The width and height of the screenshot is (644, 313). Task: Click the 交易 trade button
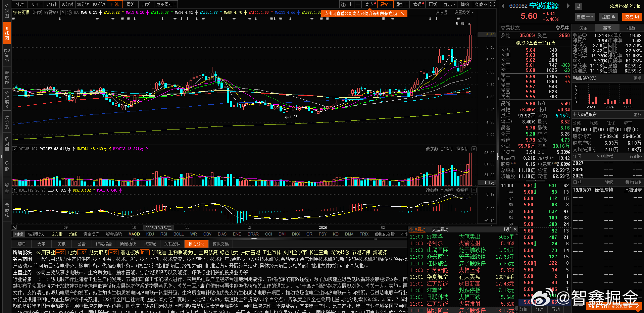pyautogui.click(x=632, y=17)
